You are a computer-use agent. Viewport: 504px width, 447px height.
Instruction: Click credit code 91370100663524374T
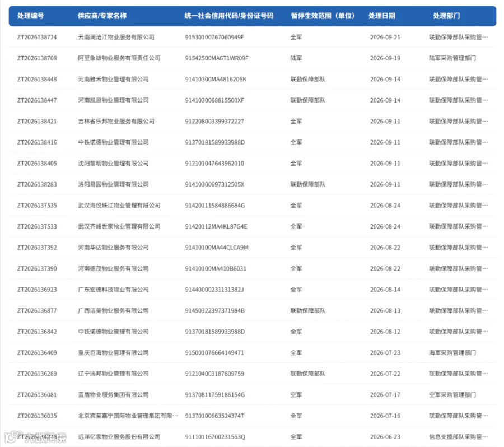[214, 416]
